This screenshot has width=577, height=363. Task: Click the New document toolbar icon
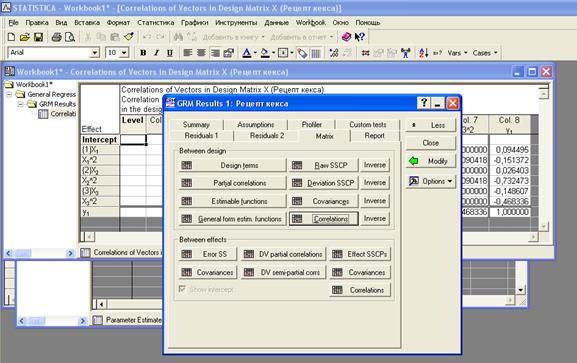[11, 37]
